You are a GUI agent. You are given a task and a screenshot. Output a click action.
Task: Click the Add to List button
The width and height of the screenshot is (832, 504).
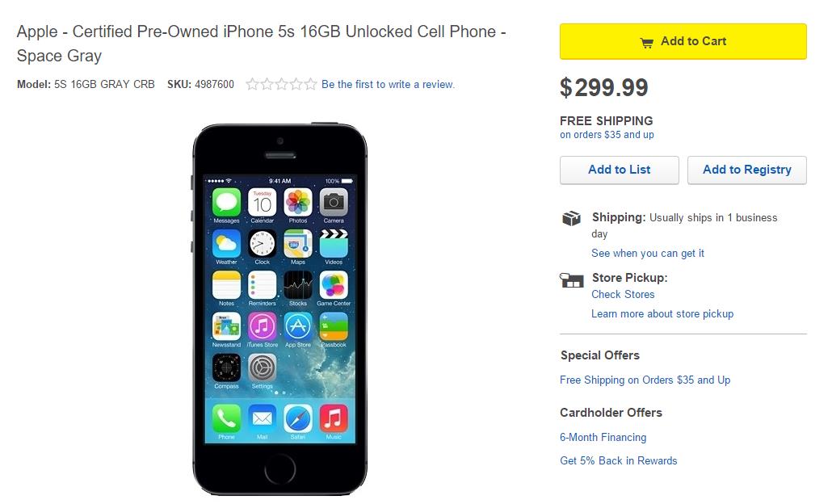(x=620, y=170)
